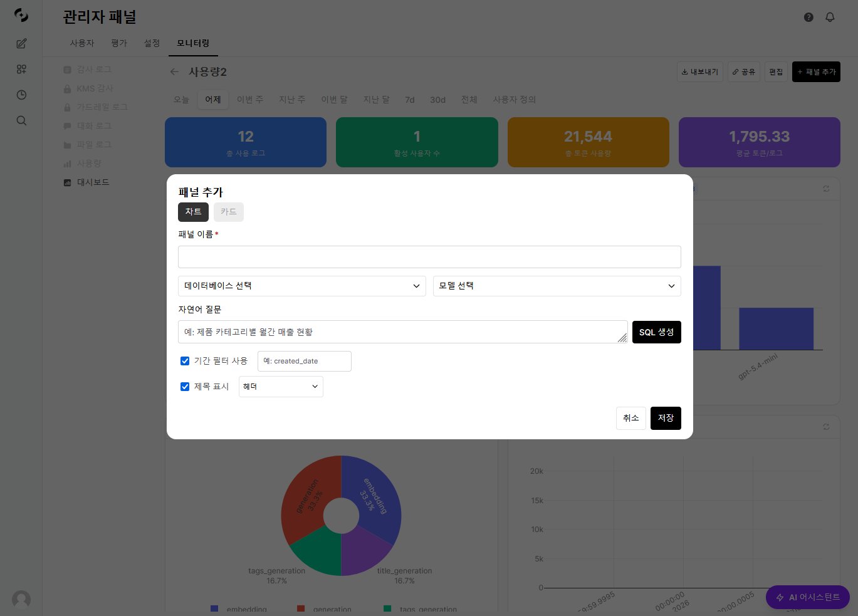Click the title_generation 16.7% pie label
This screenshot has width=858, height=616.
[404, 576]
